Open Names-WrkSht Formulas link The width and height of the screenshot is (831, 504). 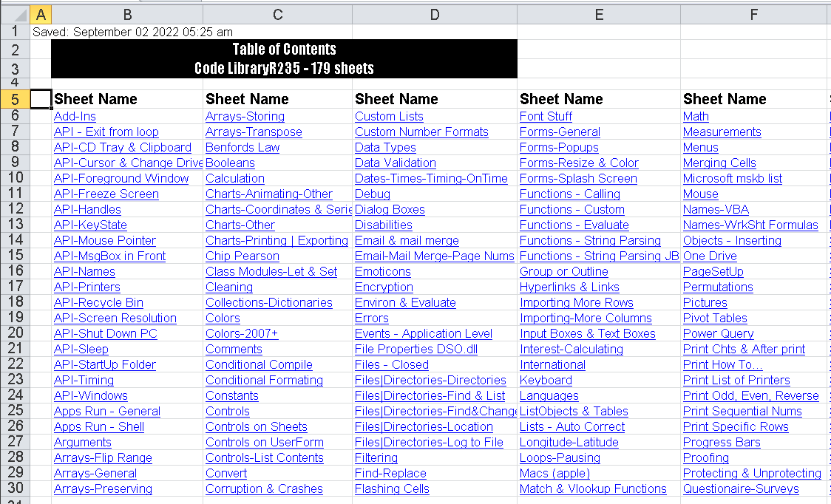(x=750, y=225)
